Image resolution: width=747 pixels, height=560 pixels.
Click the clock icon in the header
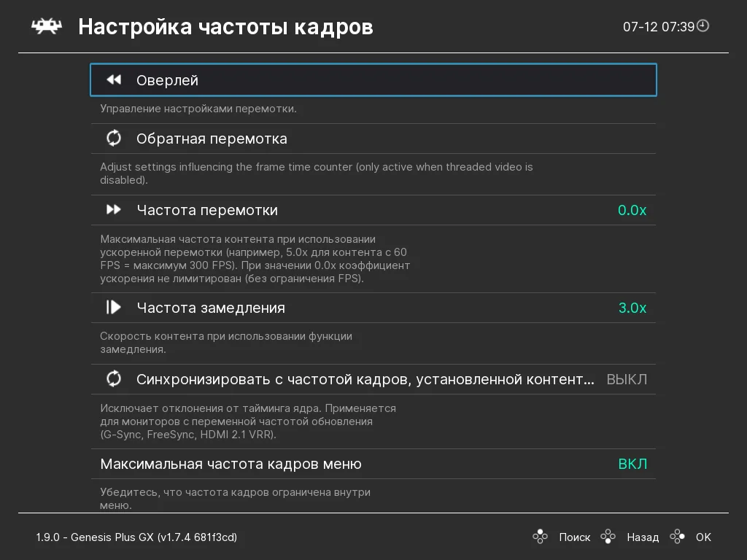click(703, 26)
